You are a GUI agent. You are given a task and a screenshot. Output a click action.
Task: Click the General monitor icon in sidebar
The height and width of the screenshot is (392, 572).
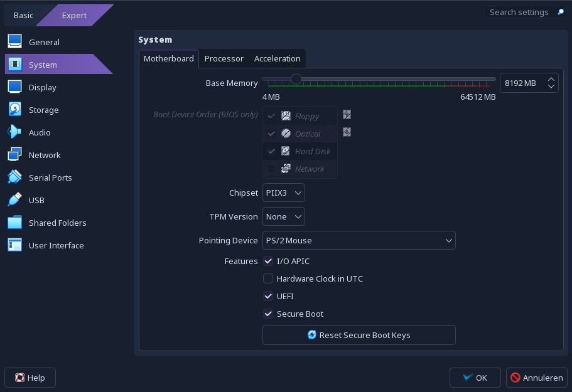click(x=14, y=41)
